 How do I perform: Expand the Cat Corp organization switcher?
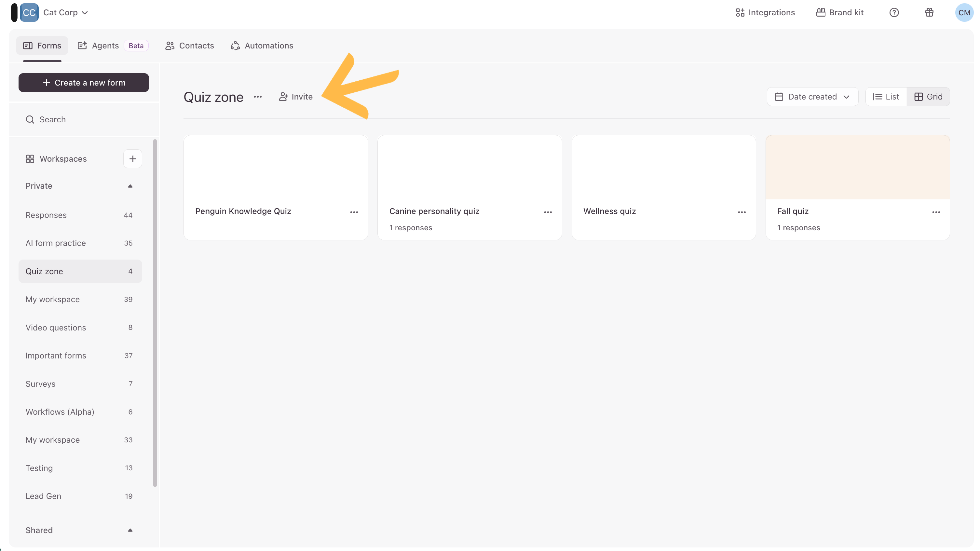pos(65,13)
